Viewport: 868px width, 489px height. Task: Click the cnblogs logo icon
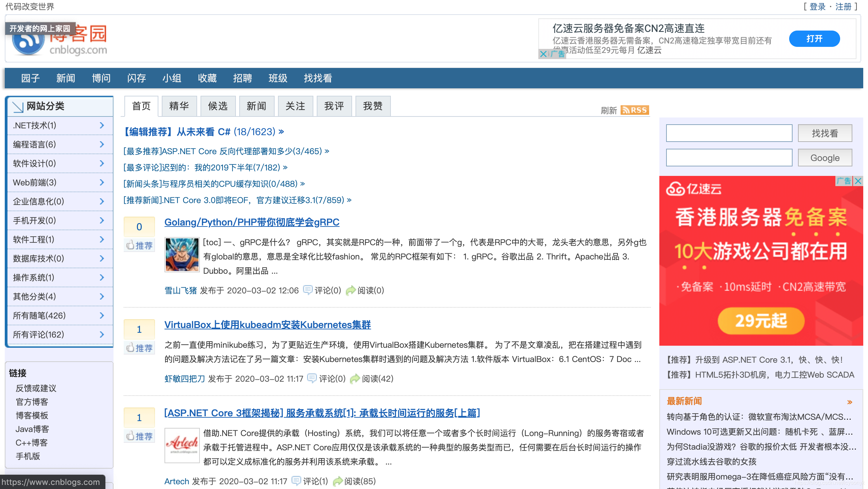pos(29,43)
